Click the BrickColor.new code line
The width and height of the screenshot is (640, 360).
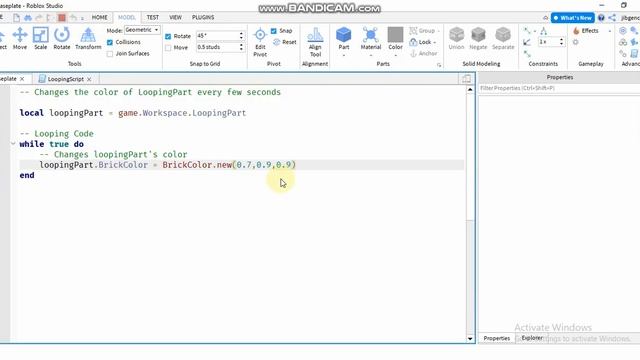coord(167,165)
